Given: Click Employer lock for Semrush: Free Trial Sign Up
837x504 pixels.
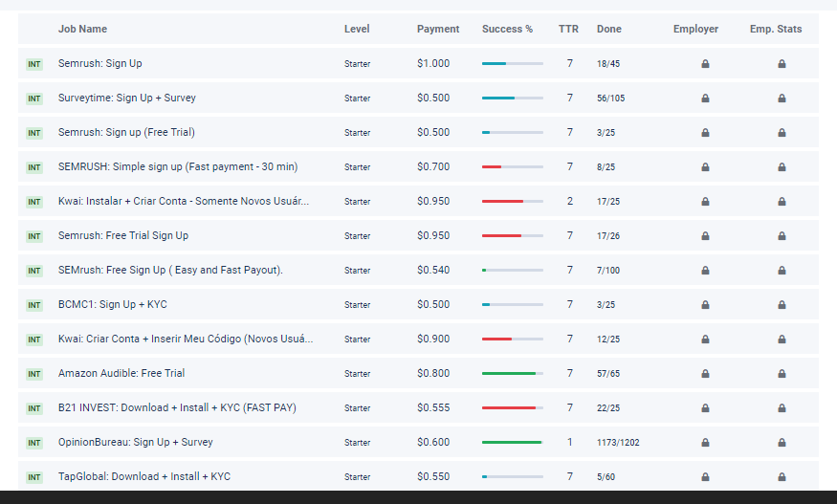Looking at the screenshot, I should coord(705,236).
